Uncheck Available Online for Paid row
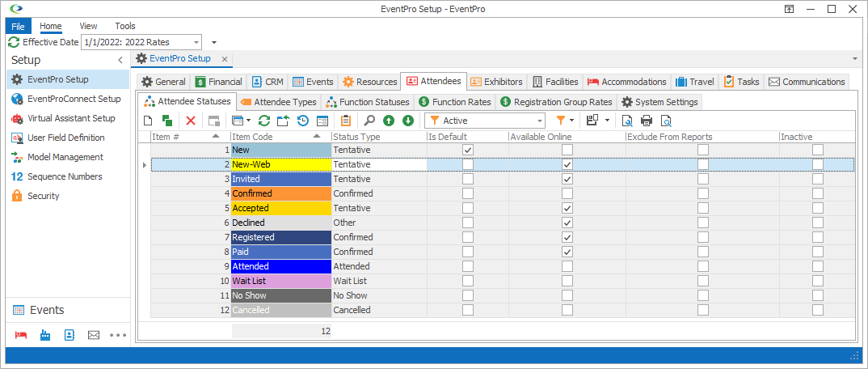Screen dimensions: 868x369 [x=567, y=252]
